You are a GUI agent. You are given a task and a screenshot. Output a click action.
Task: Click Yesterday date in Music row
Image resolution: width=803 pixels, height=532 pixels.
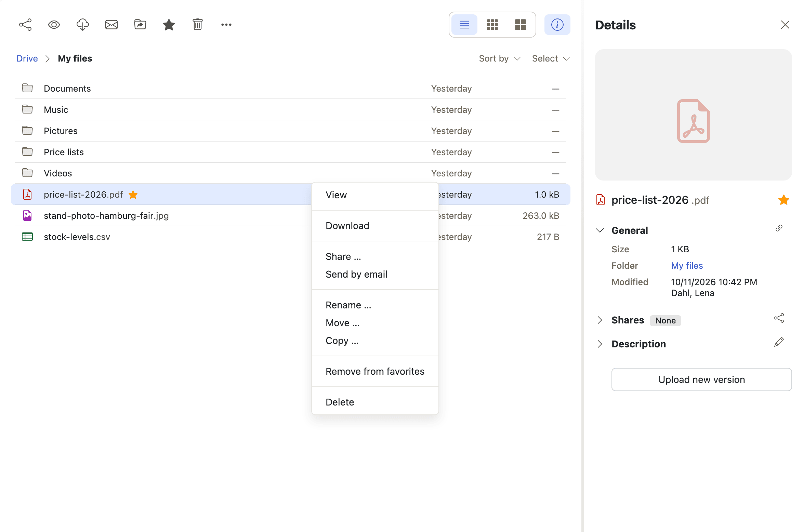[451, 110]
